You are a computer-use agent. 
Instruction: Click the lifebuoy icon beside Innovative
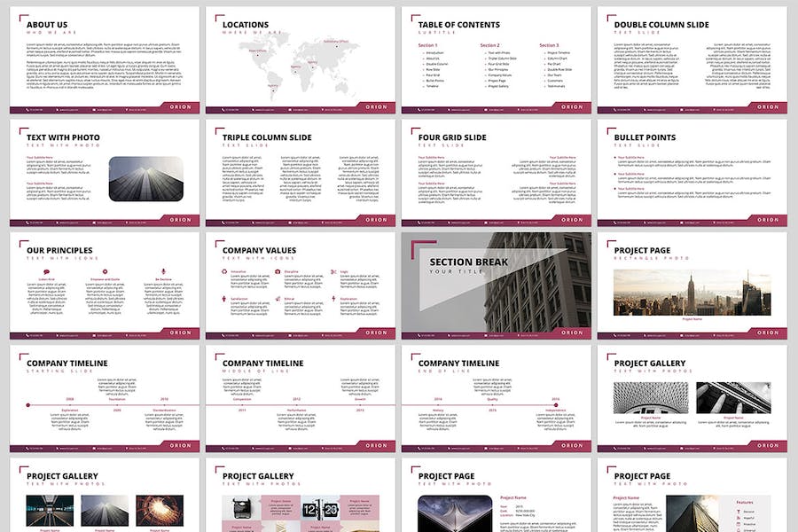(224, 271)
